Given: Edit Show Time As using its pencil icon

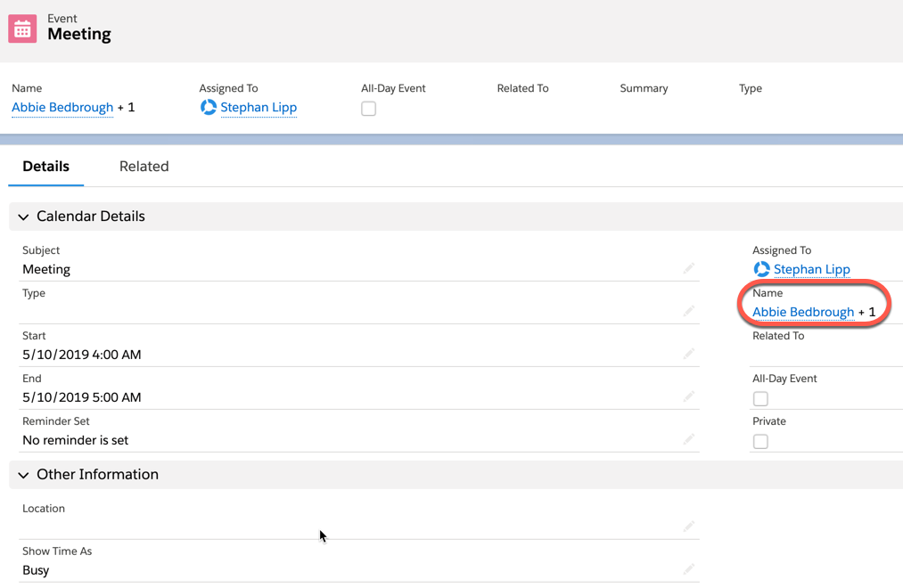Looking at the screenshot, I should (x=687, y=568).
